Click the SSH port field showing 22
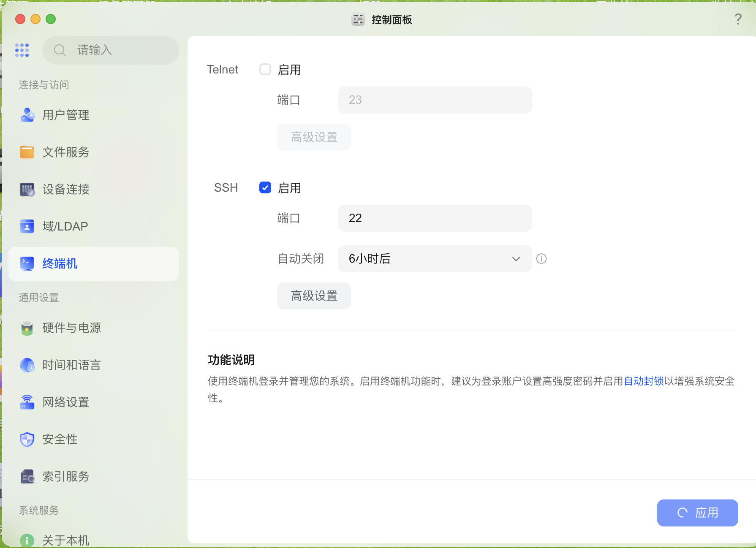 [x=435, y=218]
